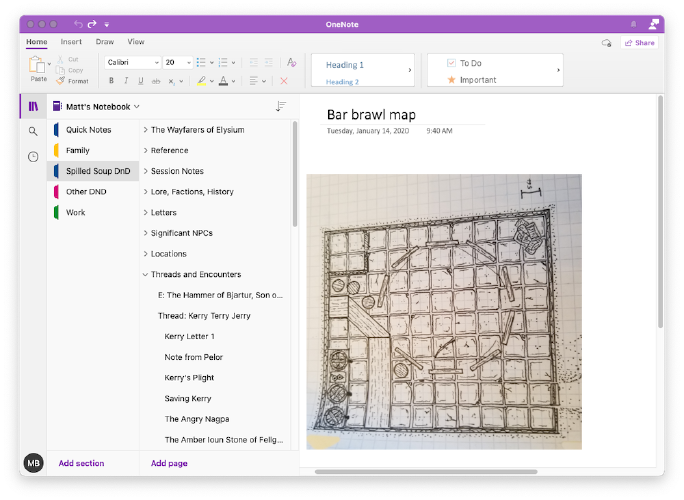Apply the font color
This screenshot has height=500, width=684.
[x=223, y=81]
